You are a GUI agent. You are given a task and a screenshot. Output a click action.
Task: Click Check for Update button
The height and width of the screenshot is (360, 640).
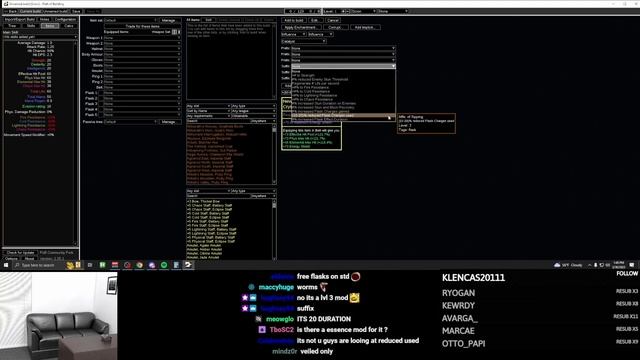[x=20, y=253]
